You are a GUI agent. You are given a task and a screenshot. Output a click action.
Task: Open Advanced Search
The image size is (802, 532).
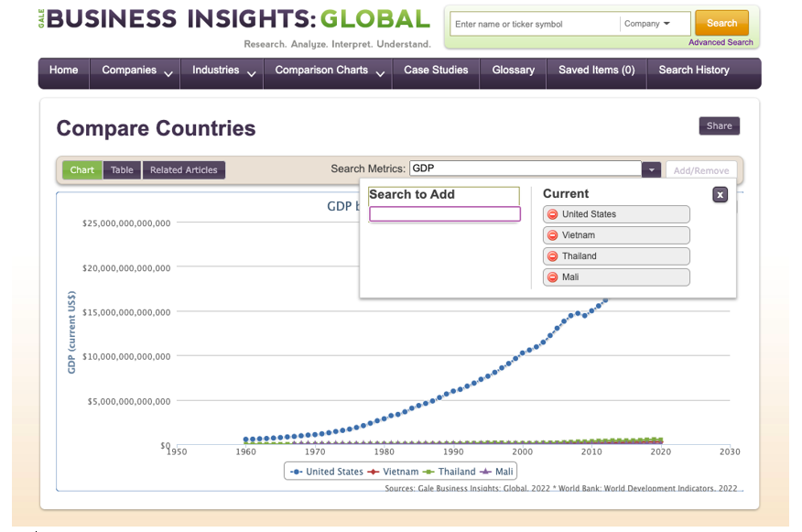click(721, 43)
